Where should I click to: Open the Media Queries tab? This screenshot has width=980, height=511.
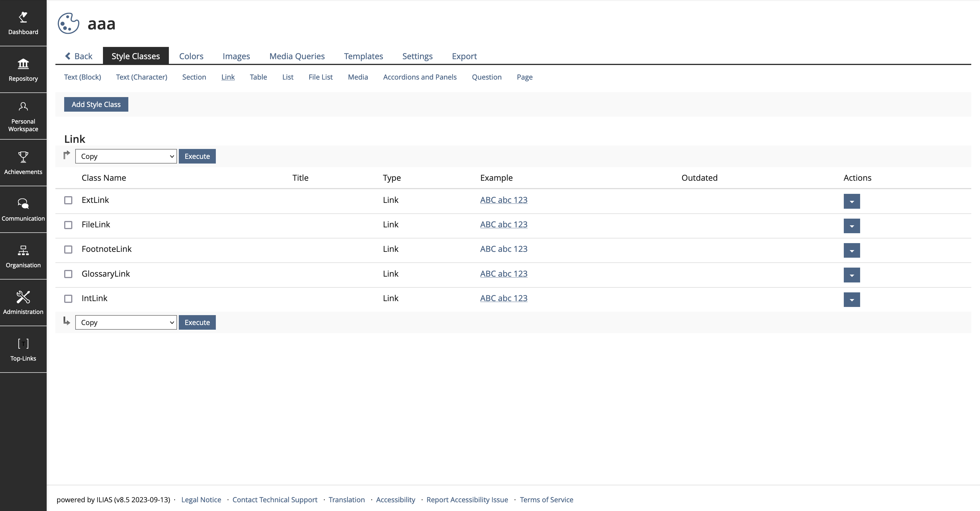[x=297, y=56]
